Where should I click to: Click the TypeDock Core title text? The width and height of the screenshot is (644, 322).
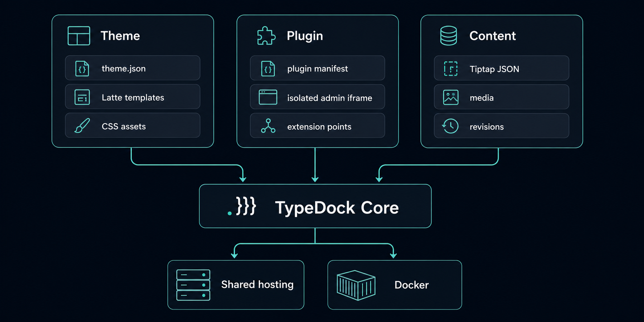pos(337,208)
